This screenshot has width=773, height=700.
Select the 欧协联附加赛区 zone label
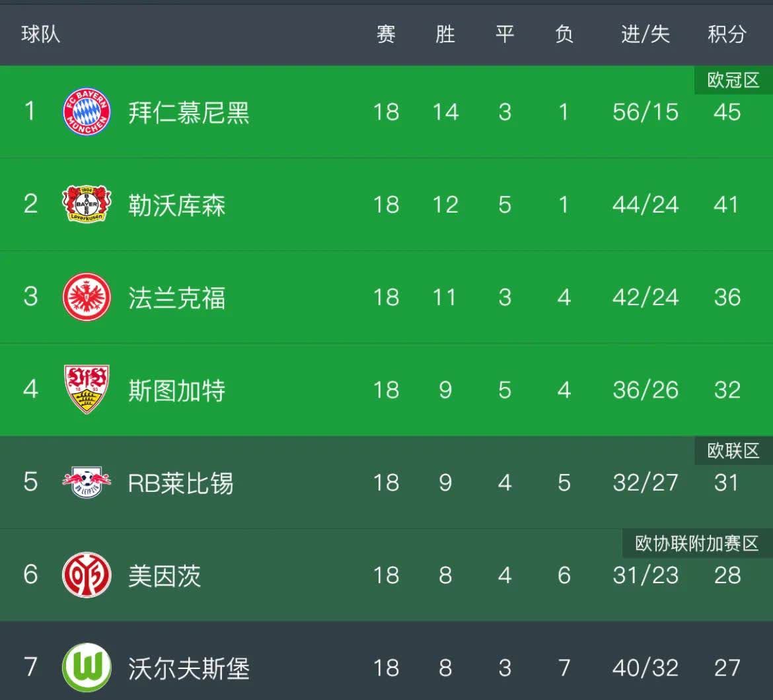[697, 543]
